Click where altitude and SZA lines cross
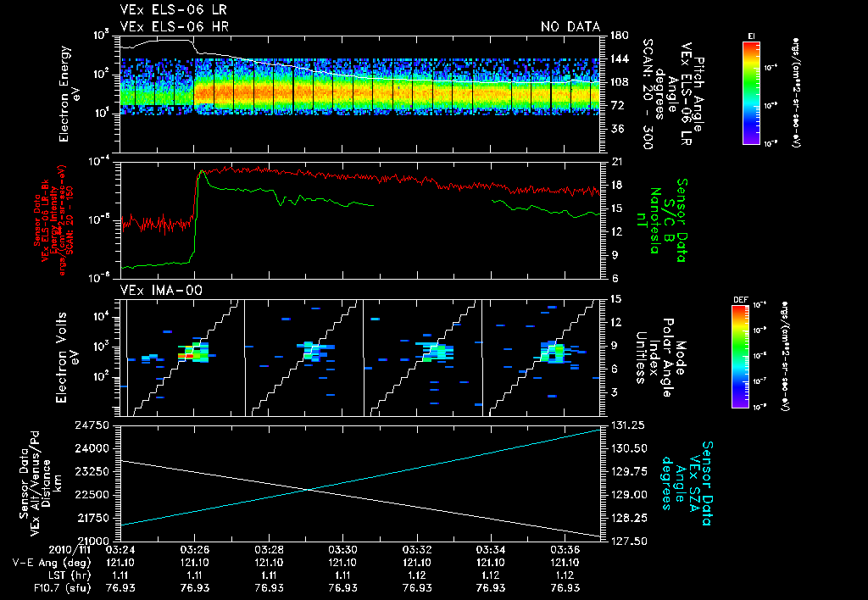 point(307,489)
